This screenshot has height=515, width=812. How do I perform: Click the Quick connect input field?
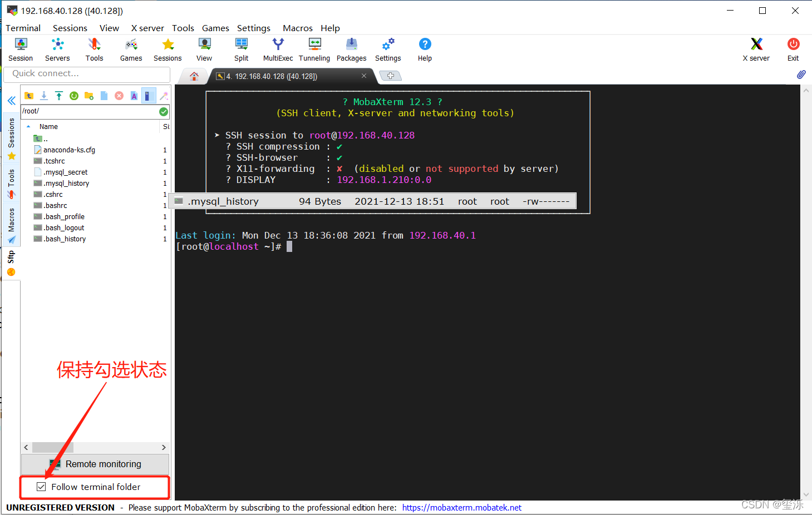pos(87,74)
